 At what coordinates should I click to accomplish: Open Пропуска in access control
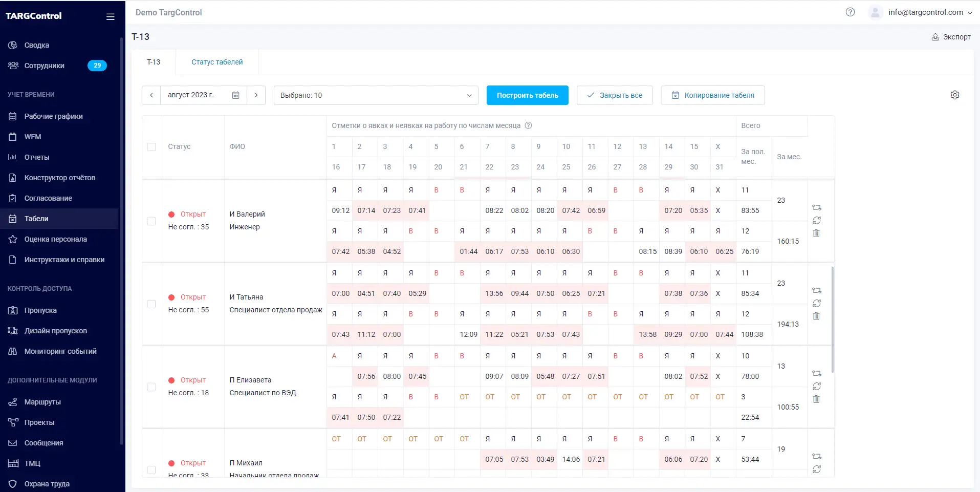[x=59, y=310]
